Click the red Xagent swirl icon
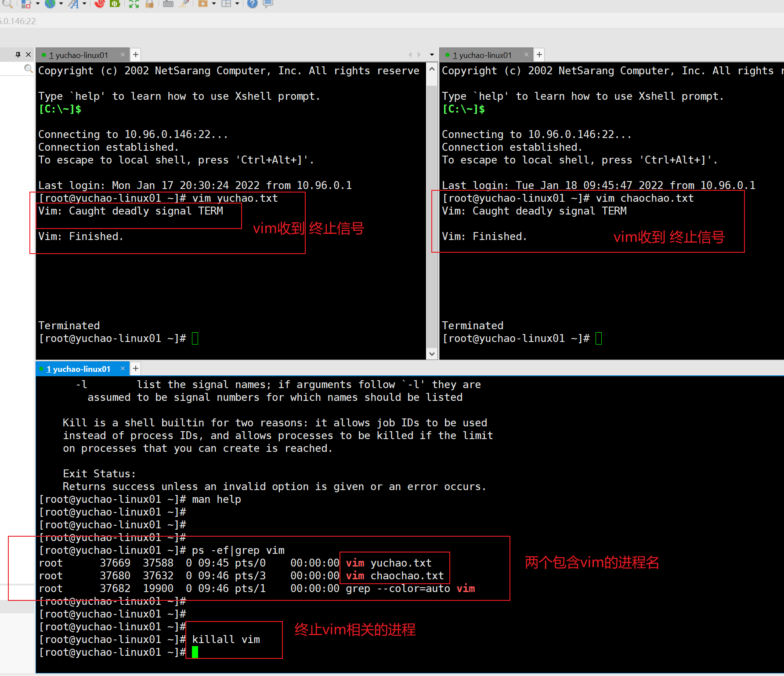 [100, 4]
